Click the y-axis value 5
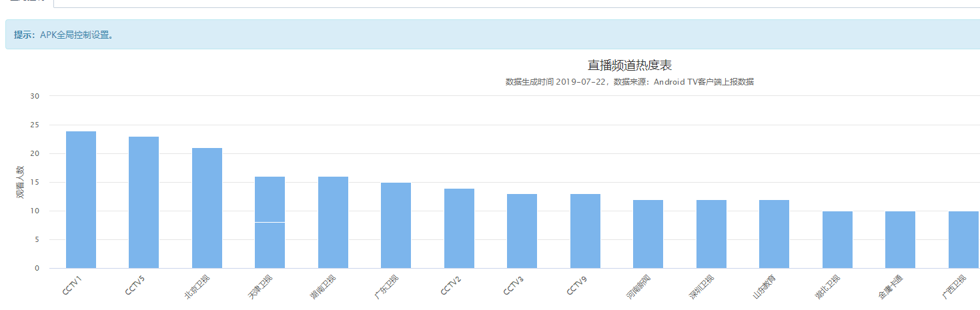 [37, 239]
